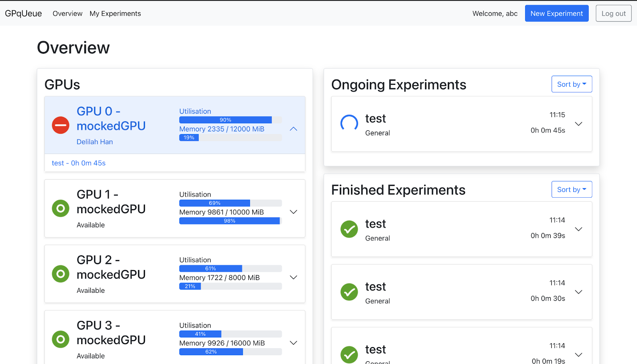Viewport: 637px width, 364px height.
Task: Click 'Memory 1722 / 8000 MiB' text
Action: click(219, 278)
